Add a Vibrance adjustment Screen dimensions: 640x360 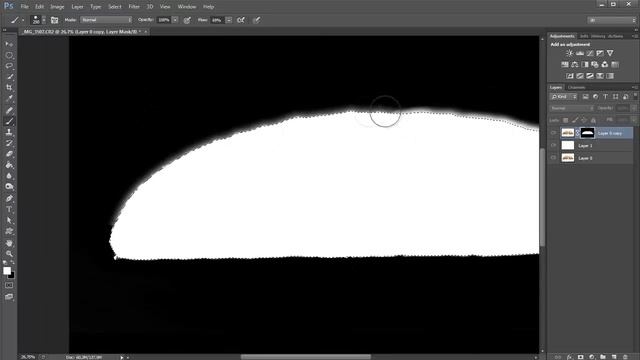tap(610, 53)
